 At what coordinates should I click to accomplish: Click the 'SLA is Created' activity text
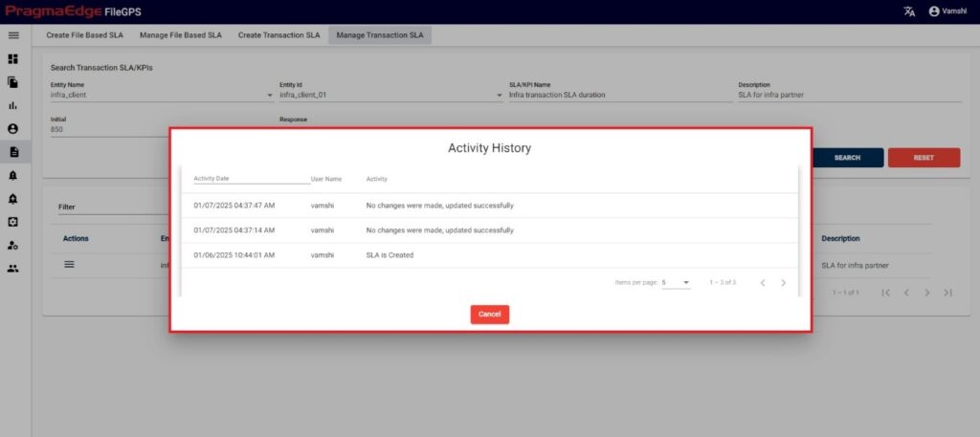pyautogui.click(x=390, y=255)
